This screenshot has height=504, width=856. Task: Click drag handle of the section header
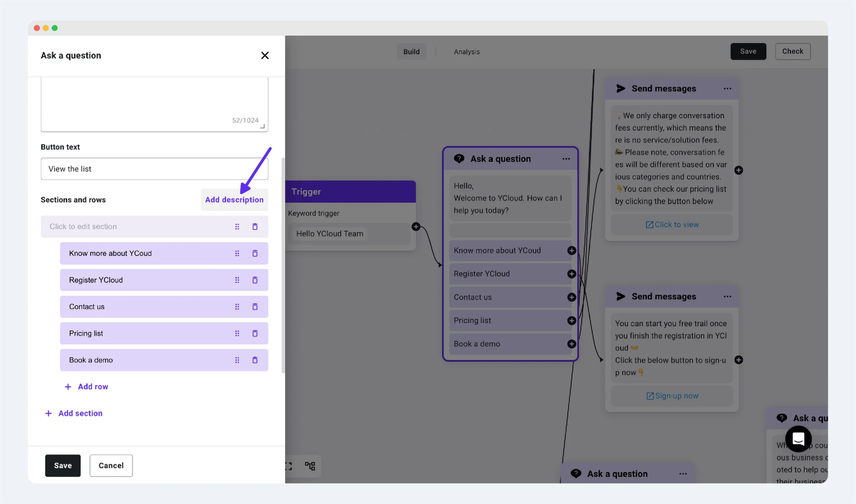click(x=237, y=227)
